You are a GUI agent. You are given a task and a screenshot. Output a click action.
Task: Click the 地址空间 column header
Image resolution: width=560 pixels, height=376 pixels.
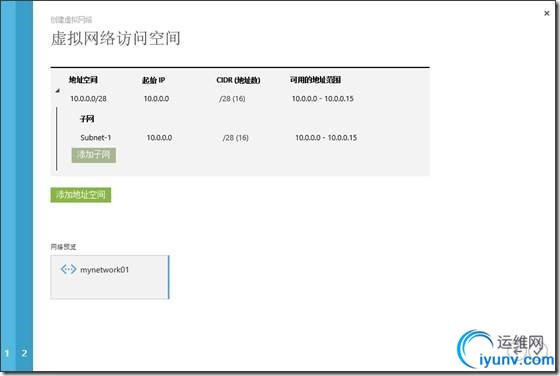(x=83, y=80)
